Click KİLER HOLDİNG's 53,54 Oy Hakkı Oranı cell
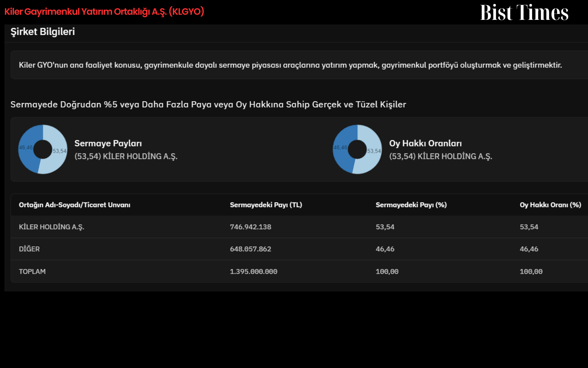This screenshot has height=368, width=588. click(x=529, y=227)
